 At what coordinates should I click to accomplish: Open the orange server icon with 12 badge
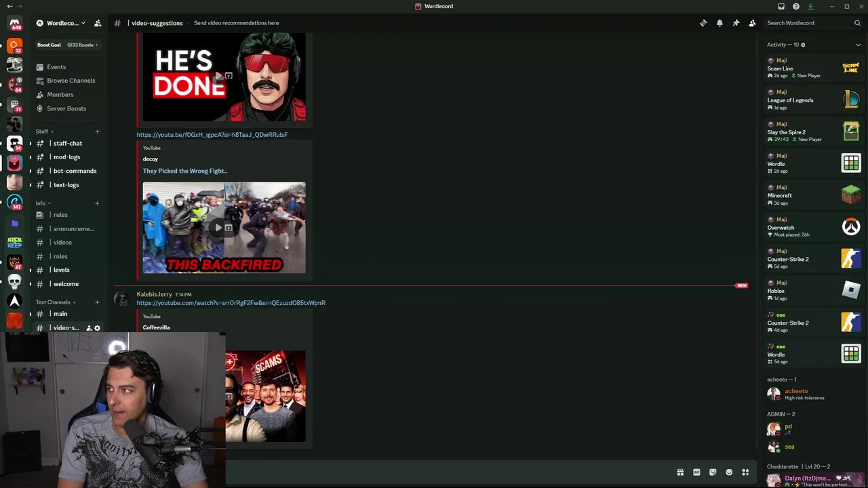(14, 46)
